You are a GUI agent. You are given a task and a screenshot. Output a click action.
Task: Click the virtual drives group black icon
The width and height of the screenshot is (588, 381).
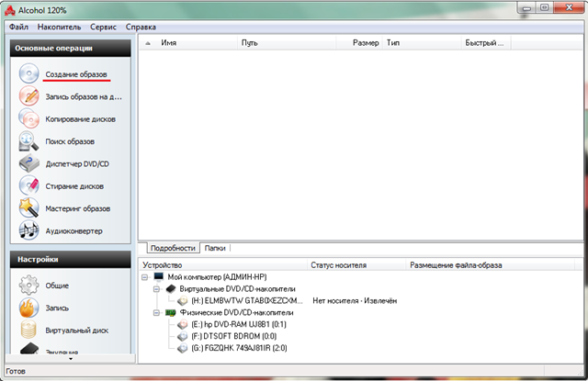(171, 289)
